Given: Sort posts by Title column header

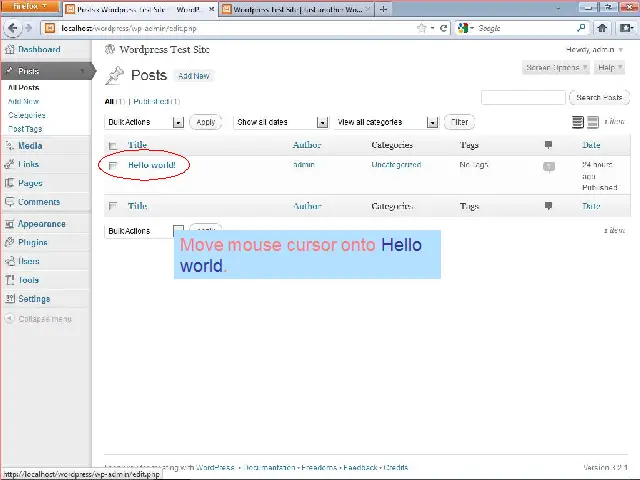Looking at the screenshot, I should pos(138,144).
